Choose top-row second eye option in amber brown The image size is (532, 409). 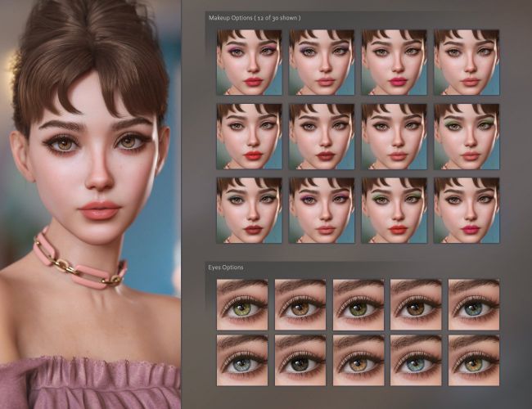[300, 304]
